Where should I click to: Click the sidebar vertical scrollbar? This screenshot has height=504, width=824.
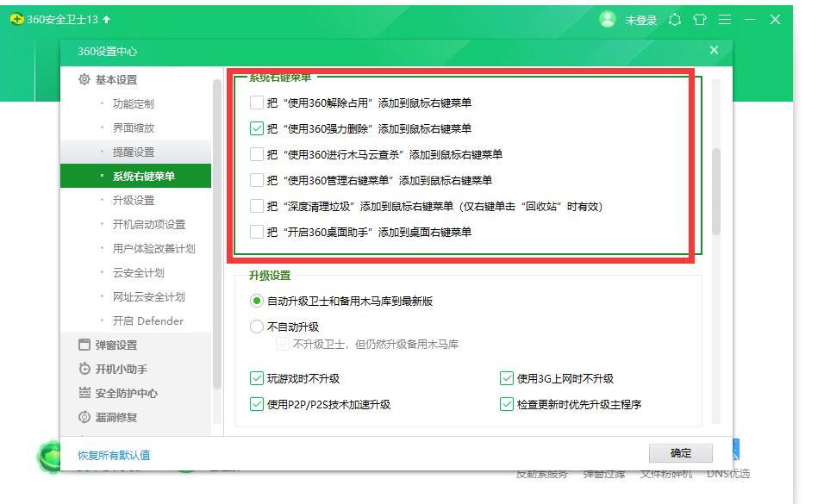point(216,233)
